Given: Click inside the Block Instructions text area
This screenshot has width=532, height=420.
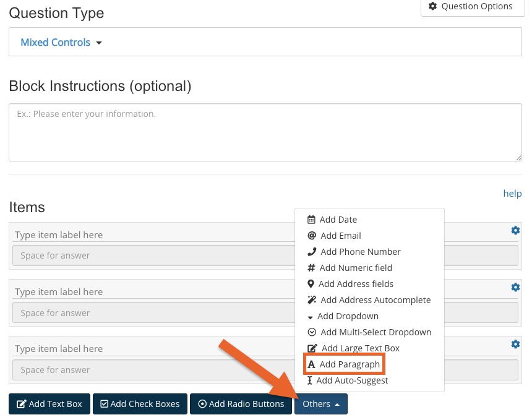Looking at the screenshot, I should click(x=265, y=132).
